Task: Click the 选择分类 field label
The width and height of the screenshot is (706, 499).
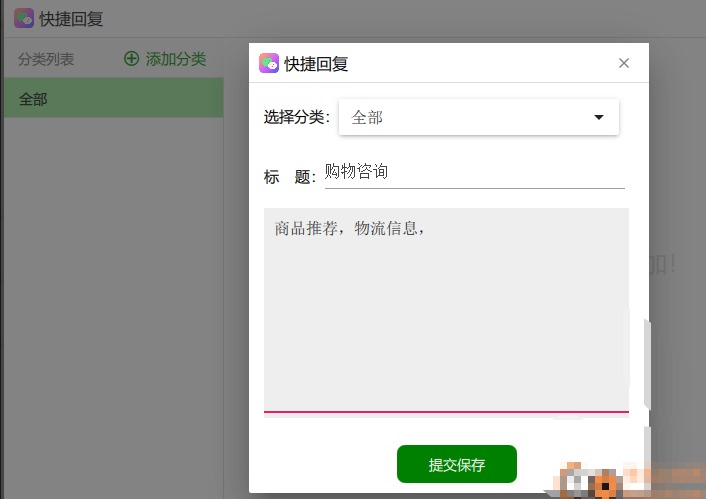Action: pos(296,117)
